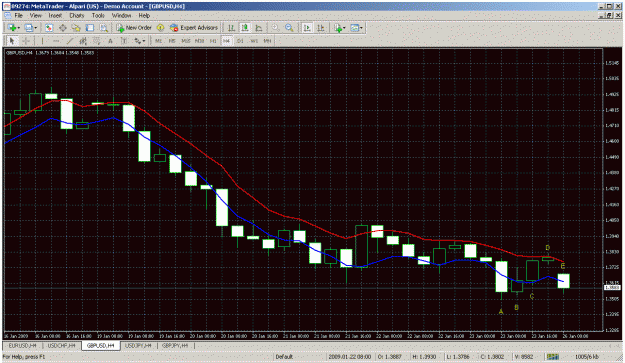Select the MN timeframe button
Screen dimensions: 625x363
click(267, 41)
